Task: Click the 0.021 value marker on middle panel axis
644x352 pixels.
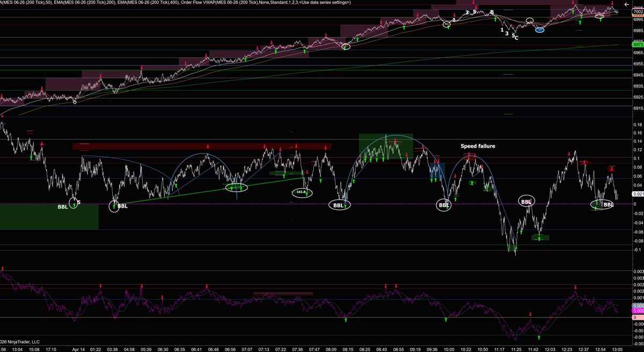Action: (x=638, y=194)
